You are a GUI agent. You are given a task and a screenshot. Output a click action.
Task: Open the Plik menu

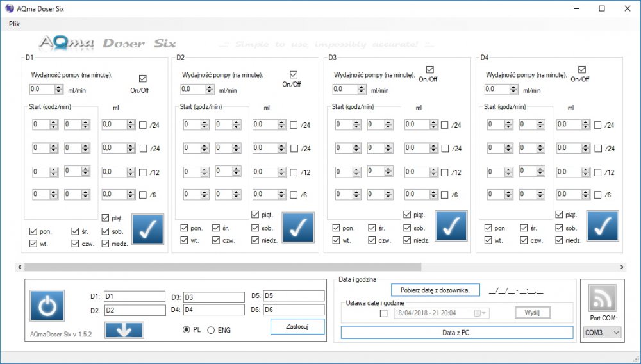tap(15, 24)
